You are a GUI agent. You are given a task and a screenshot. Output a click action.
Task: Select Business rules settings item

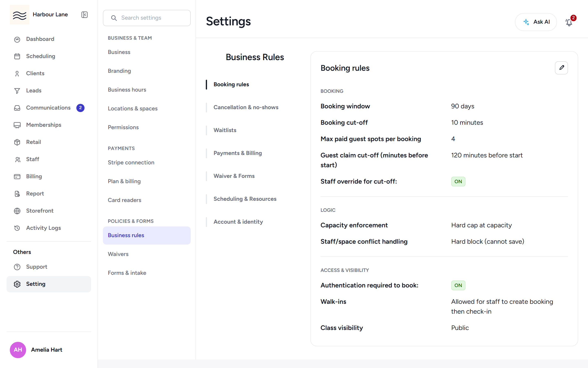tap(147, 235)
